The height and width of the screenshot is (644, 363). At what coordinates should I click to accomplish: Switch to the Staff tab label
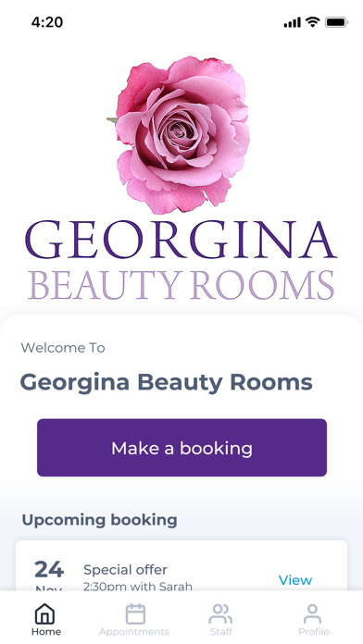pos(221,632)
